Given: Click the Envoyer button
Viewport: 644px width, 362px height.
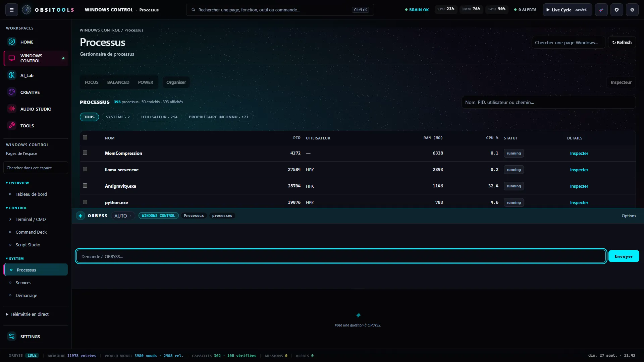Looking at the screenshot, I should pos(624,256).
